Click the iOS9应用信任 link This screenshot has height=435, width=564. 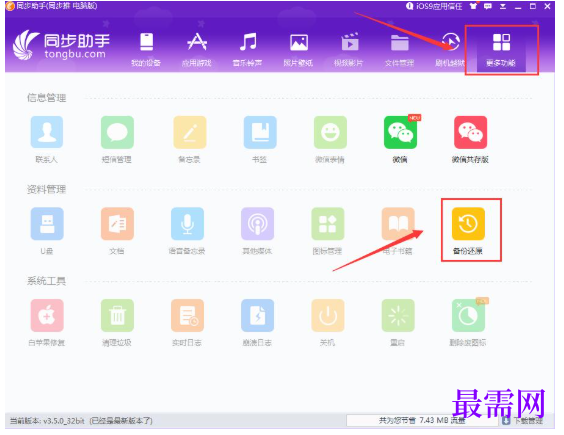(x=434, y=6)
